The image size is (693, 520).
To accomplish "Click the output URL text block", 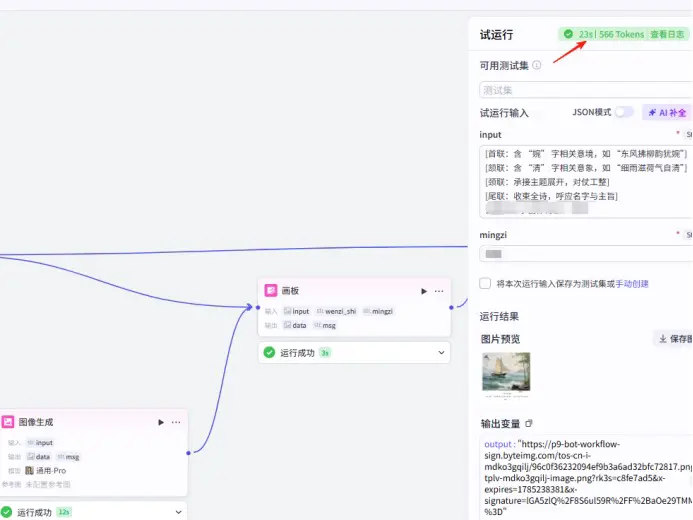I will pyautogui.click(x=588, y=478).
